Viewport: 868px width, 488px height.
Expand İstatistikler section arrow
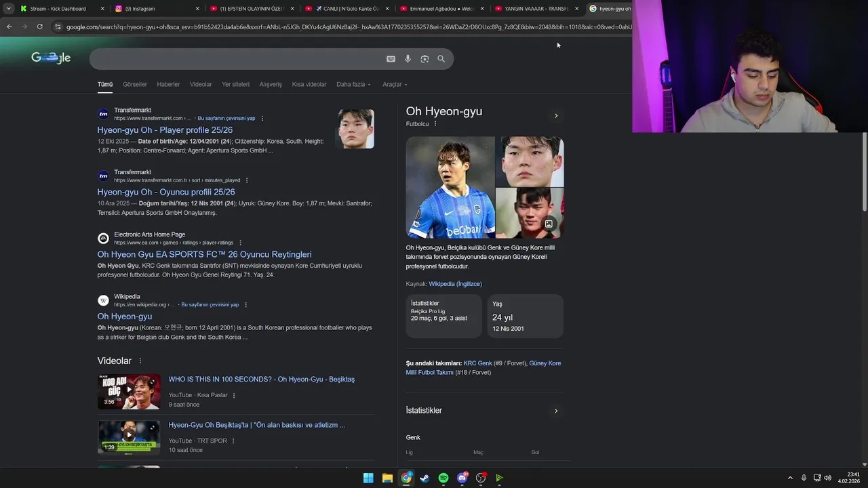(556, 411)
